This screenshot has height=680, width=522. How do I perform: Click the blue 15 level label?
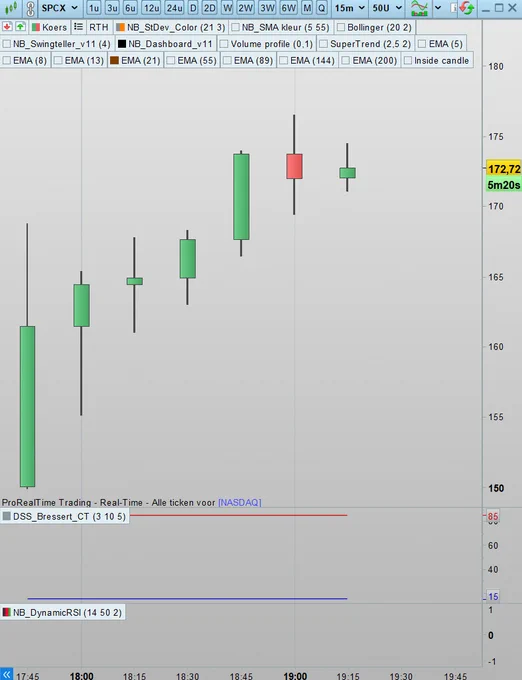tap(493, 597)
